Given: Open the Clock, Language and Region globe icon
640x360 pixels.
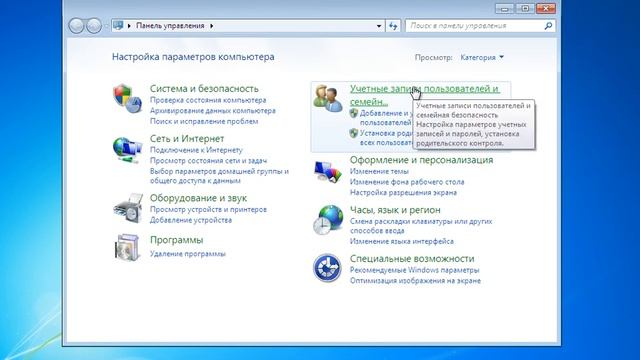Looking at the screenshot, I should (328, 220).
